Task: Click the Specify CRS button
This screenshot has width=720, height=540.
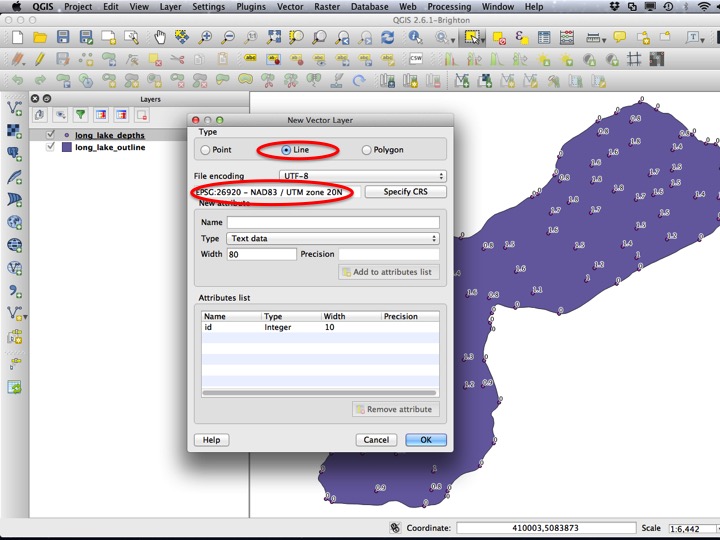Action: [x=405, y=192]
